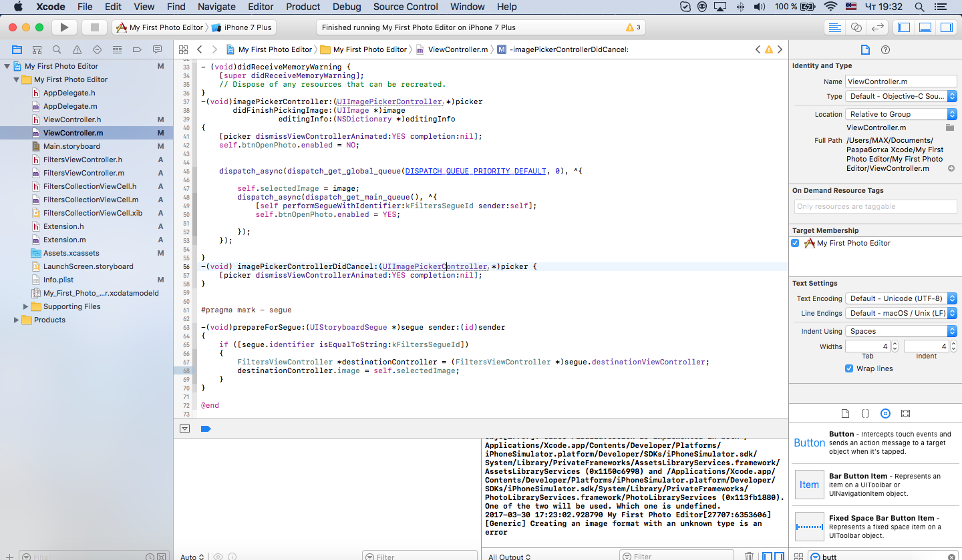Show the Code Snippet library
Image resolution: width=962 pixels, height=560 pixels.
click(865, 414)
